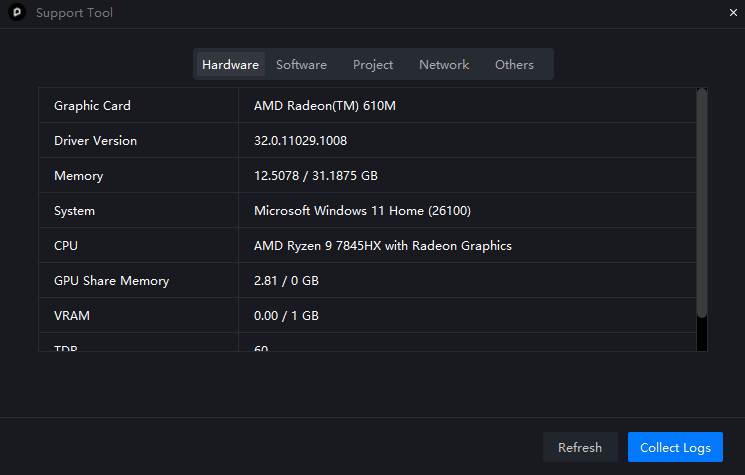The image size is (745, 475).
Task: Select the Project tab
Action: (372, 65)
